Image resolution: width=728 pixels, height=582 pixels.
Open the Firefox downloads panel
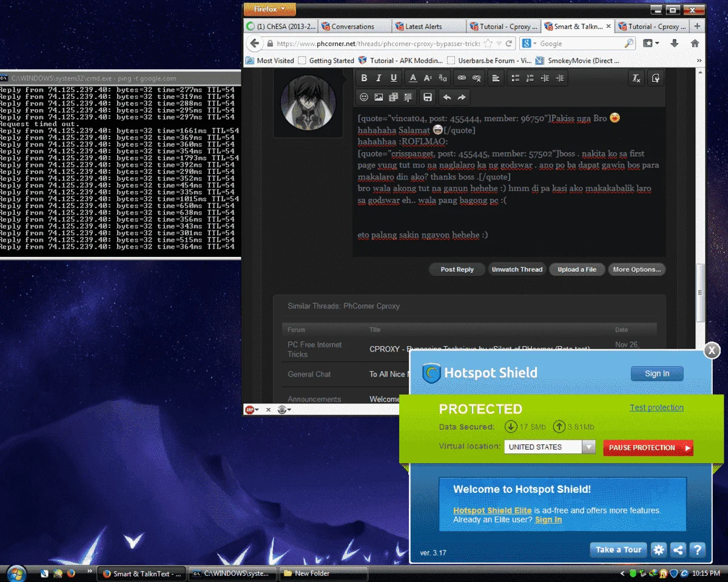pos(674,44)
